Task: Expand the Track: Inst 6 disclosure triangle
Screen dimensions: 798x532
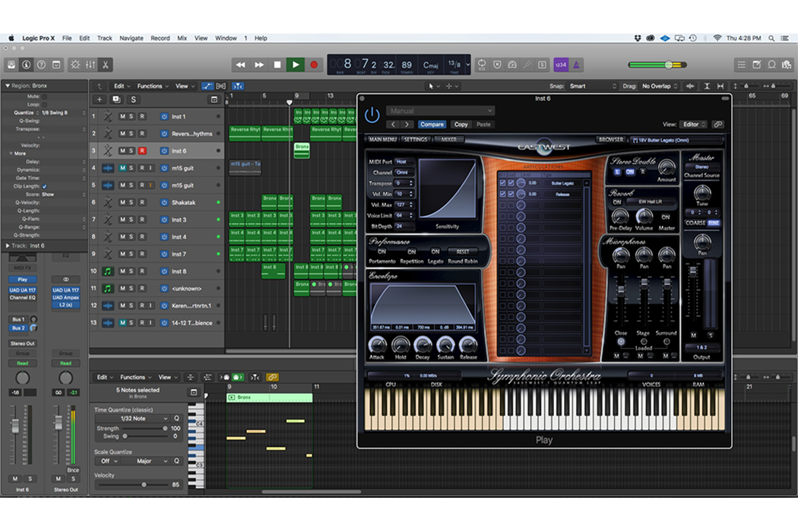Action: [7, 245]
